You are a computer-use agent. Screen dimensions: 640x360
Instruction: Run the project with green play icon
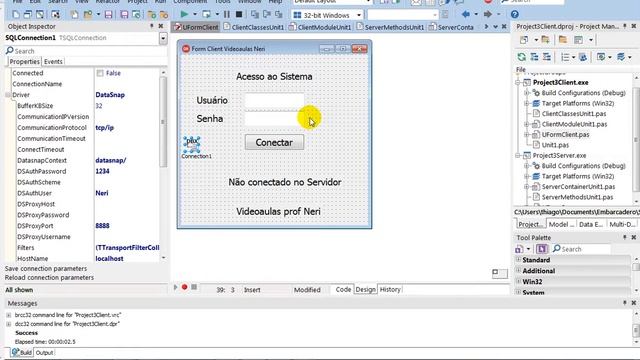(184, 15)
